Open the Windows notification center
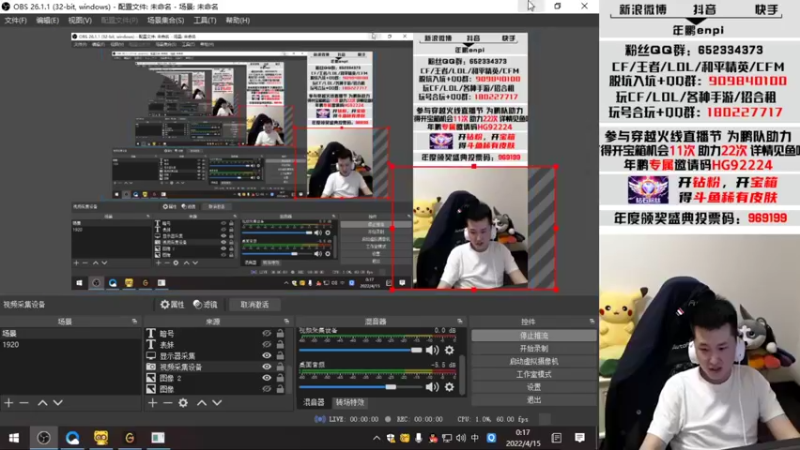This screenshot has height=450, width=800. [x=580, y=438]
